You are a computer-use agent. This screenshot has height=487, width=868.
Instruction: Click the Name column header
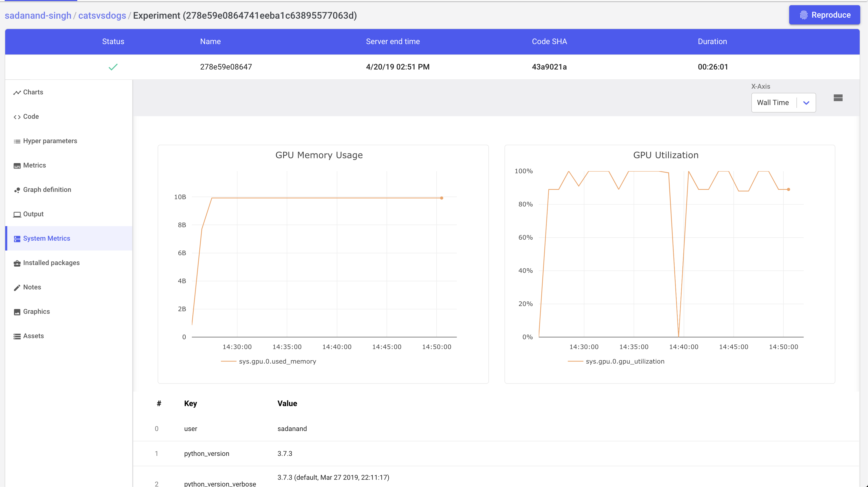tap(210, 41)
